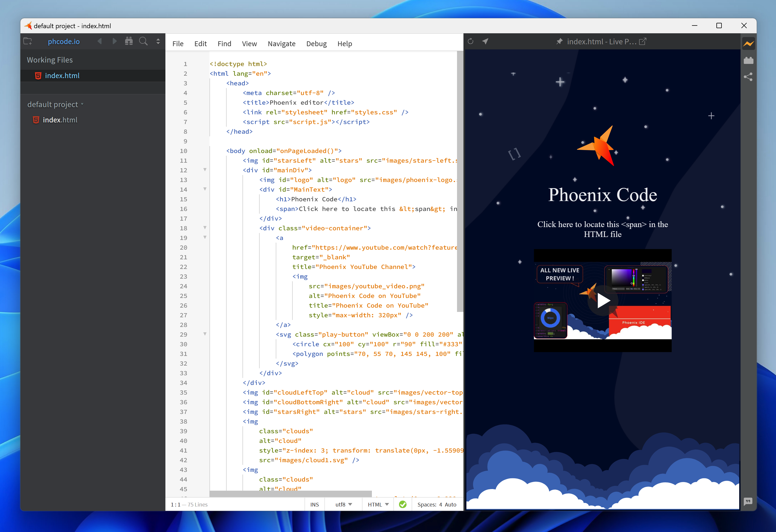Click Spaces: 4 indentation setting
The image size is (776, 532).
(x=430, y=505)
